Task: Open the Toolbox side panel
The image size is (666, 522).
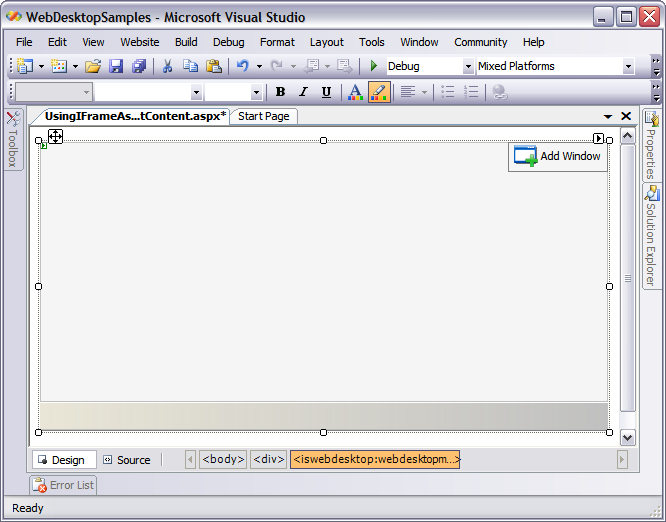Action: tap(13, 140)
